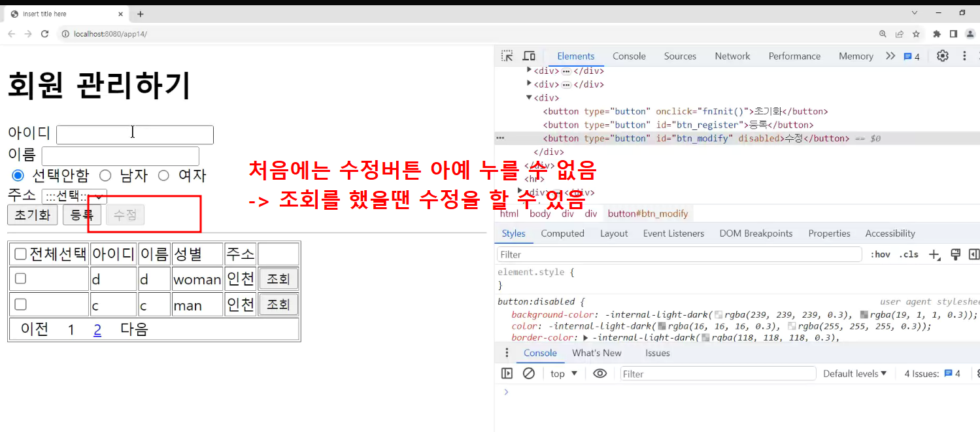980x432 pixels.
Task: Open new browser tab plus icon
Action: pyautogui.click(x=140, y=14)
